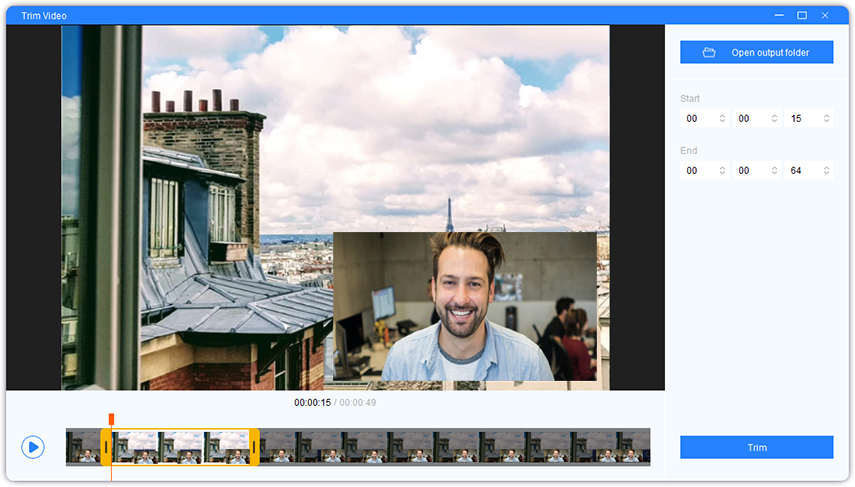Select the Start seconds value 15
855x487 pixels.
pyautogui.click(x=796, y=118)
